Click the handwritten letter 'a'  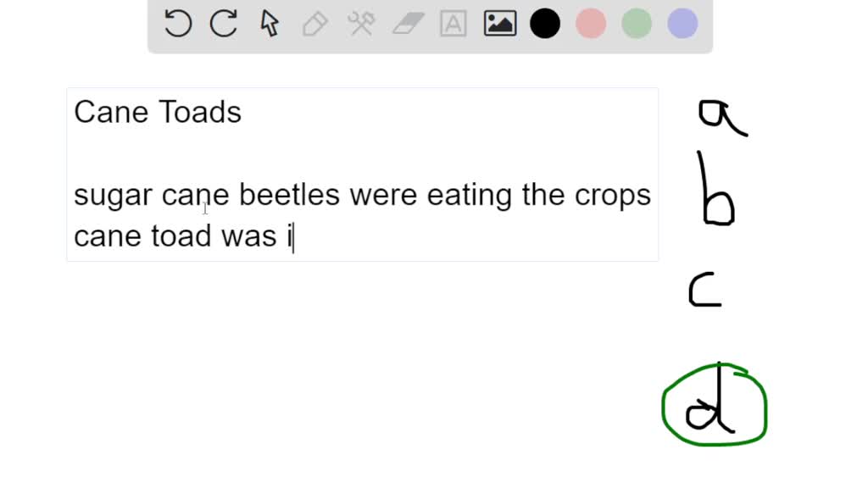coord(719,116)
